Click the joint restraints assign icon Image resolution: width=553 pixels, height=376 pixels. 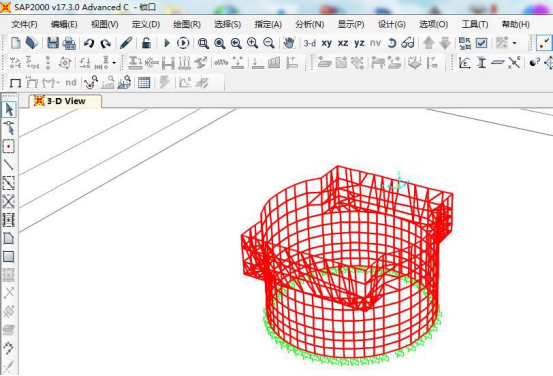[x=16, y=63]
